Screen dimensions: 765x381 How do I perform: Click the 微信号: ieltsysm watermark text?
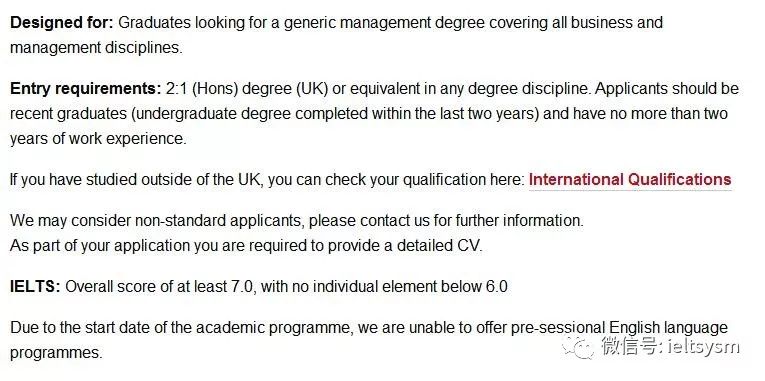pos(670,347)
